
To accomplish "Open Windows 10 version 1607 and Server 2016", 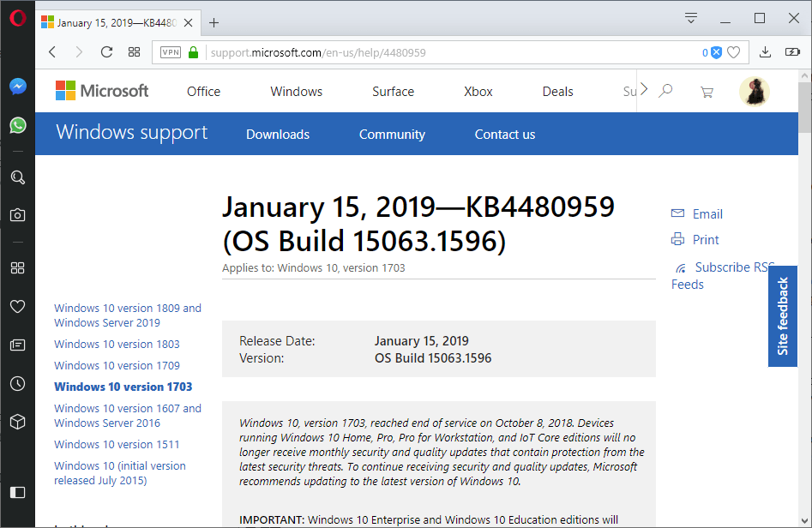I will pos(128,416).
